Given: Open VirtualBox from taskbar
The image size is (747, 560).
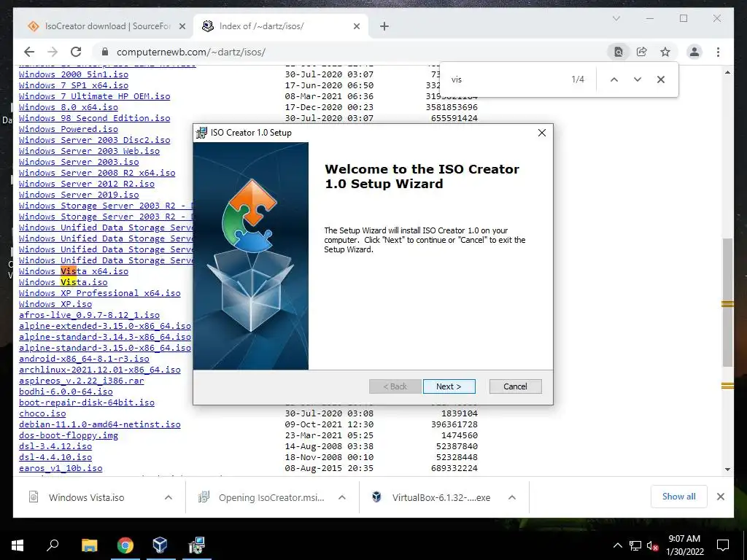Looking at the screenshot, I should tap(160, 545).
